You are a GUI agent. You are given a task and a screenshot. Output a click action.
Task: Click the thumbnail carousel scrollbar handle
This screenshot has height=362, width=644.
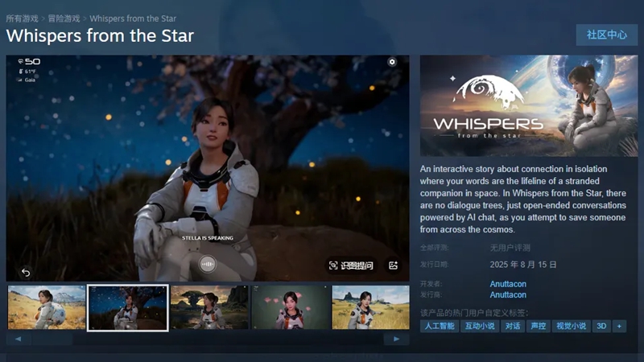[x=52, y=339]
